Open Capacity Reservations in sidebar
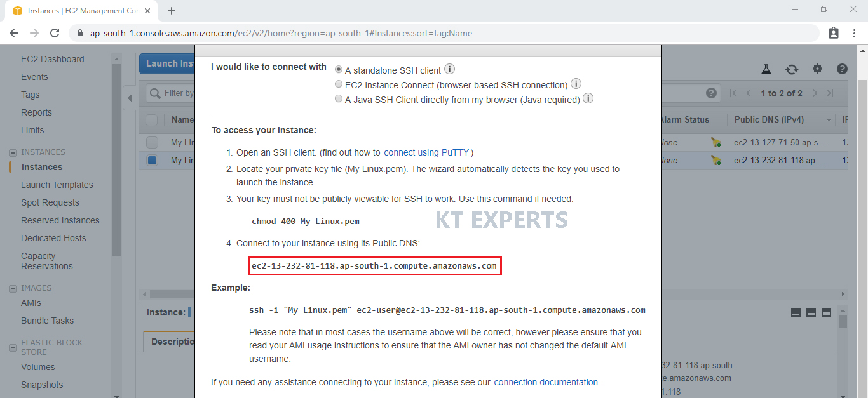The height and width of the screenshot is (398, 868). click(47, 261)
